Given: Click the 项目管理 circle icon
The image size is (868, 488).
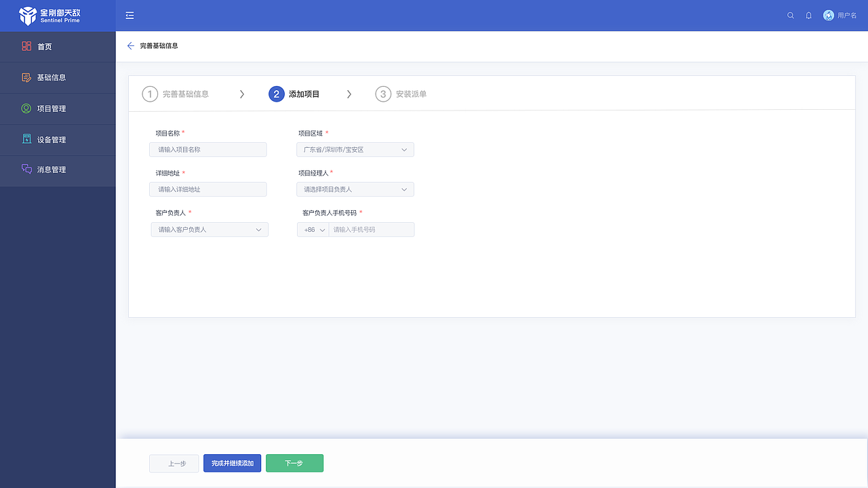Looking at the screenshot, I should [26, 108].
